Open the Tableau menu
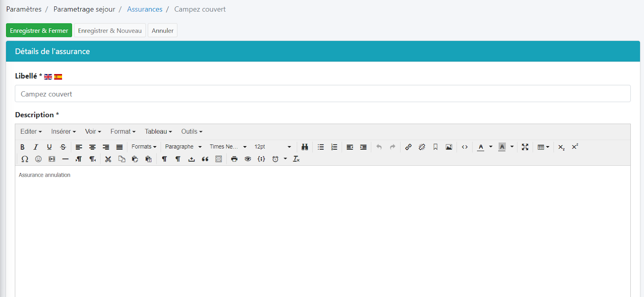The width and height of the screenshot is (644, 297). [158, 132]
